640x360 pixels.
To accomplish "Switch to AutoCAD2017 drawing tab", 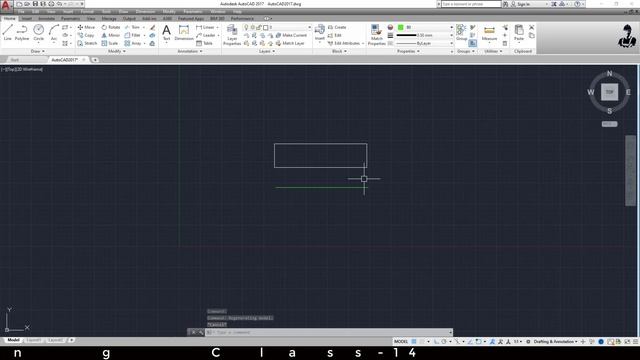I will [x=64, y=60].
